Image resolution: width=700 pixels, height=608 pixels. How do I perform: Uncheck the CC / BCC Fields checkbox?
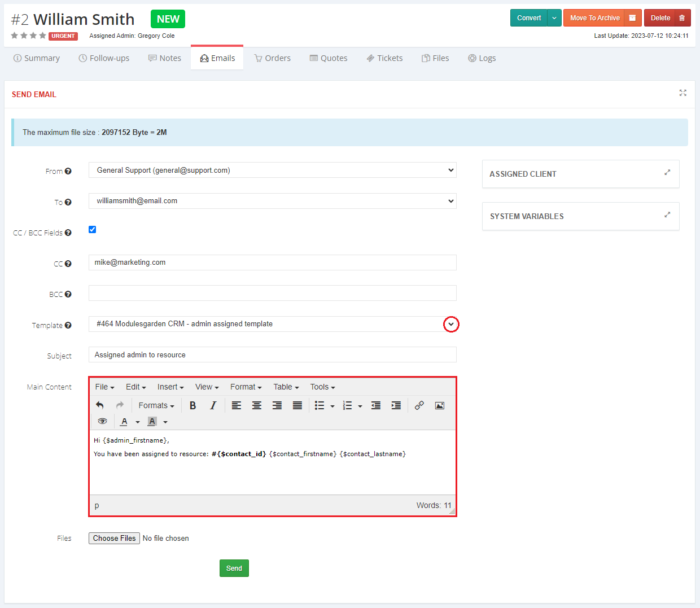[x=93, y=229]
